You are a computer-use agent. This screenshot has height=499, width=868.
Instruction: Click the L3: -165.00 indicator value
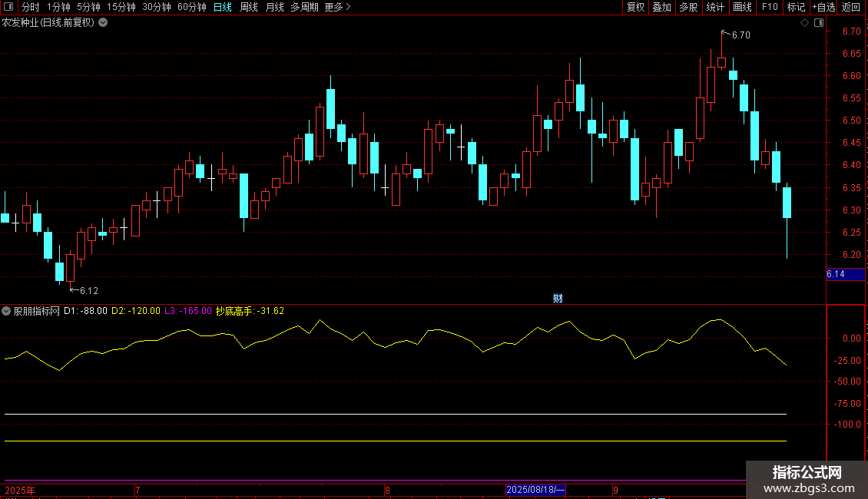(x=188, y=311)
